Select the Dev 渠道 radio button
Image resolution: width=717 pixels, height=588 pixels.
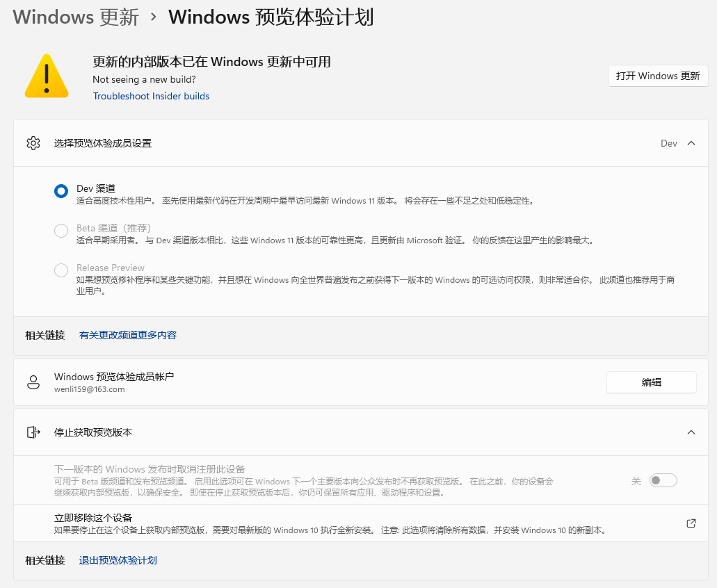[x=61, y=190]
